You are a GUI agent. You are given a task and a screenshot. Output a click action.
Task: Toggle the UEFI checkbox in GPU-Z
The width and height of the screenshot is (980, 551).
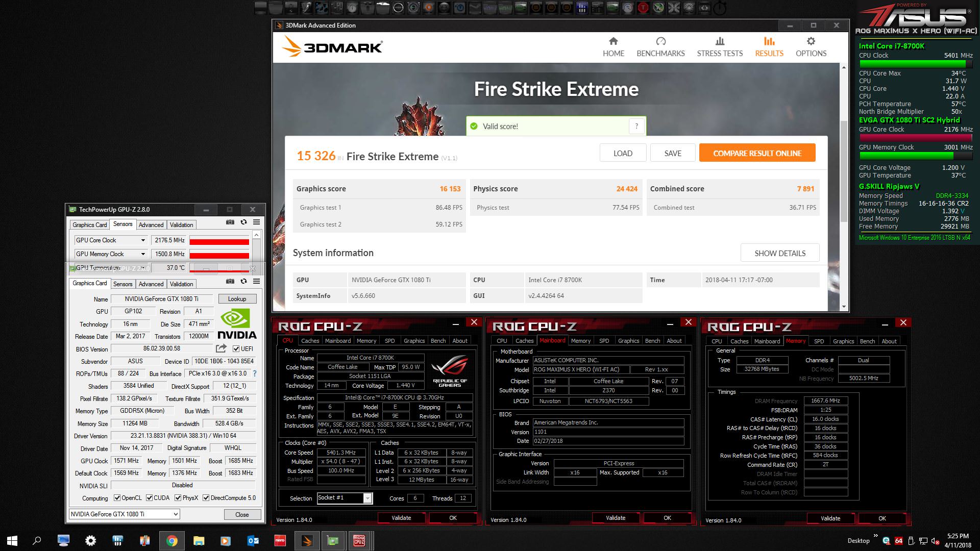tap(236, 349)
